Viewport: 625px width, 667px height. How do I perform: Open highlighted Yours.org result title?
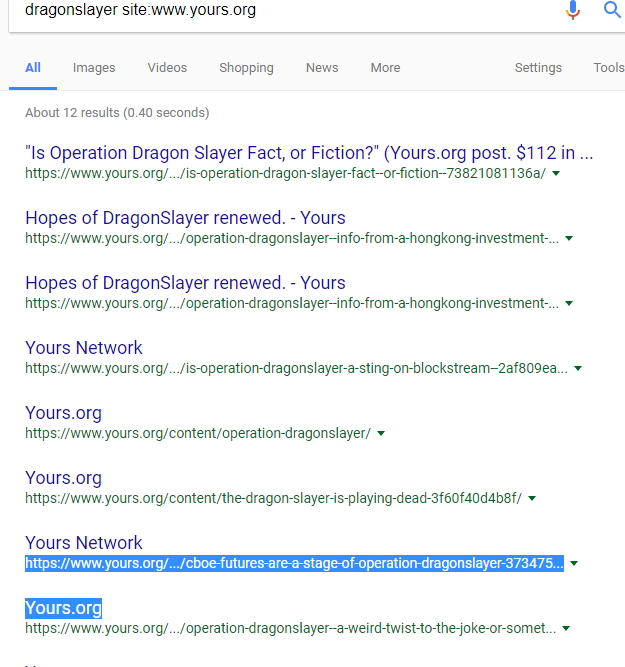click(x=63, y=608)
